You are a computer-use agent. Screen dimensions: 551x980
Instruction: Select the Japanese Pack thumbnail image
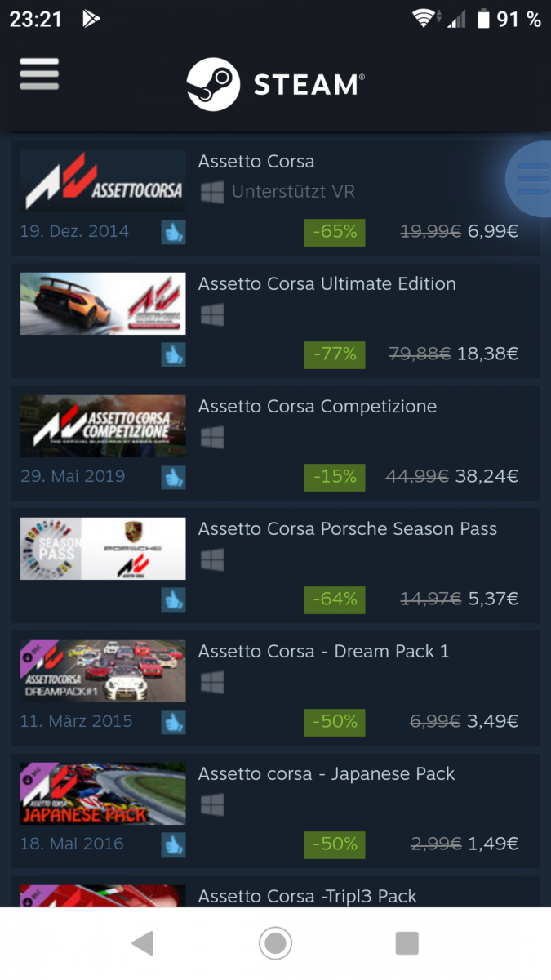click(103, 794)
